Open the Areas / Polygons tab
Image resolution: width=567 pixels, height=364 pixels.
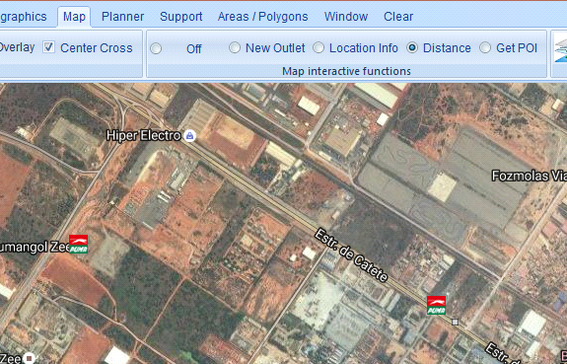tap(263, 17)
